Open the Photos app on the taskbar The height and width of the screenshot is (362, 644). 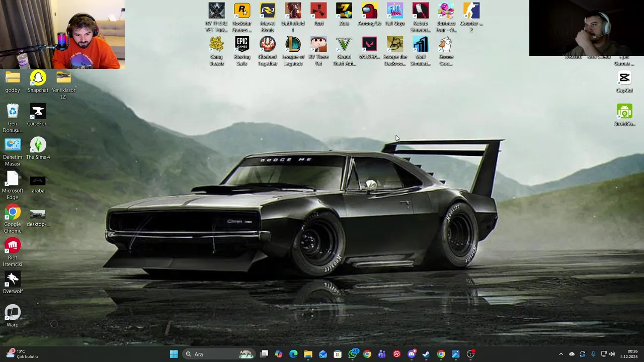(456, 354)
